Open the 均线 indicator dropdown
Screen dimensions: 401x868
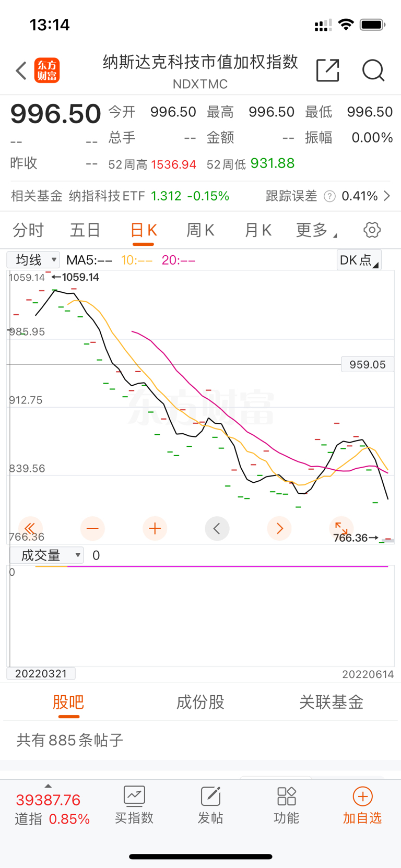33,259
